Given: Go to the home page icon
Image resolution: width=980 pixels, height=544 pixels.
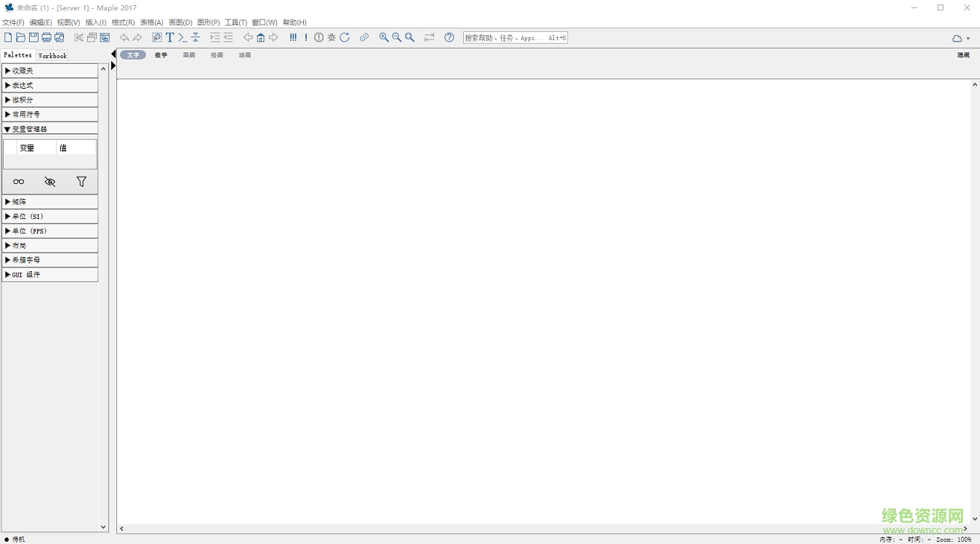Looking at the screenshot, I should 261,38.
